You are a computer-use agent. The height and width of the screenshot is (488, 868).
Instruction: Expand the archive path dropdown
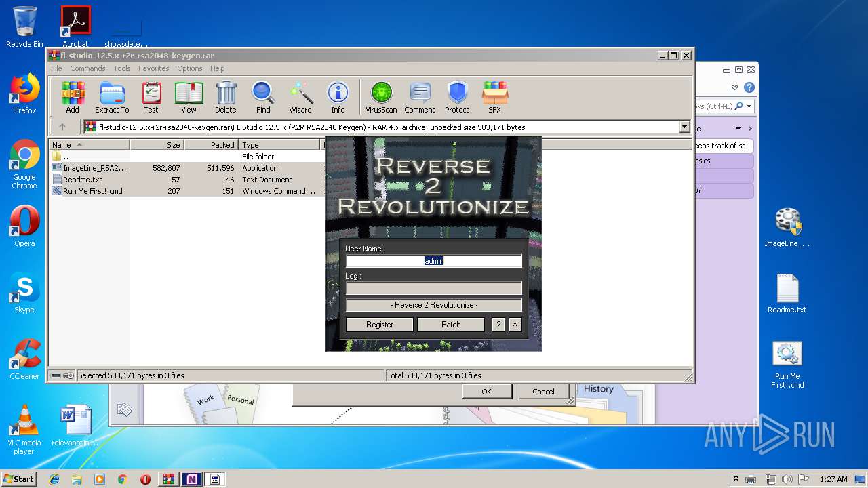[x=684, y=127]
